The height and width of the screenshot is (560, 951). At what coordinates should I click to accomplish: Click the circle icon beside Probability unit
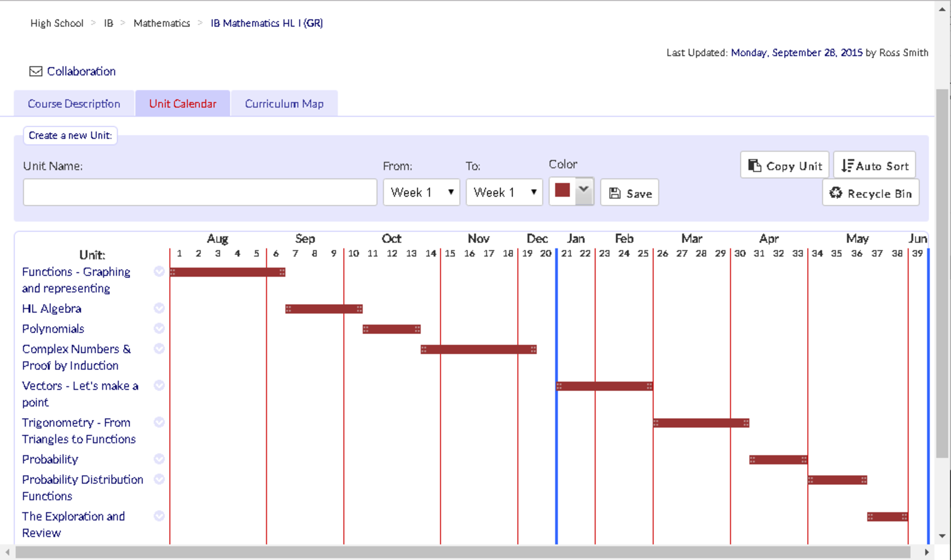pos(159,459)
